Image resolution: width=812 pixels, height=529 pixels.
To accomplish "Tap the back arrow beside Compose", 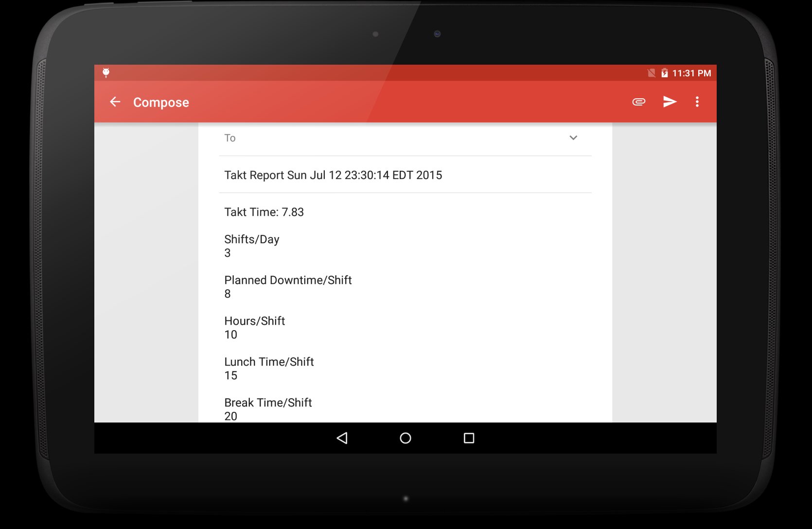I will [115, 102].
